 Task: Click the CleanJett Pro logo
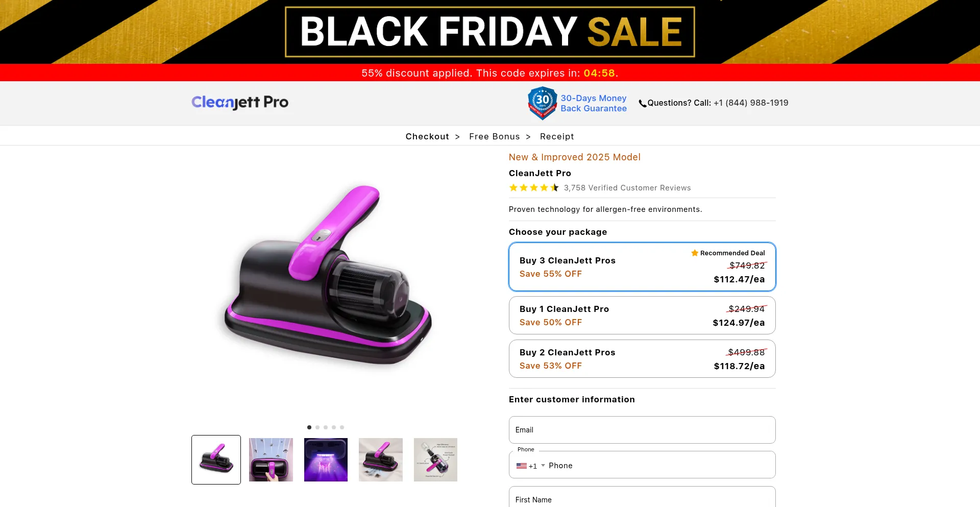[240, 103]
